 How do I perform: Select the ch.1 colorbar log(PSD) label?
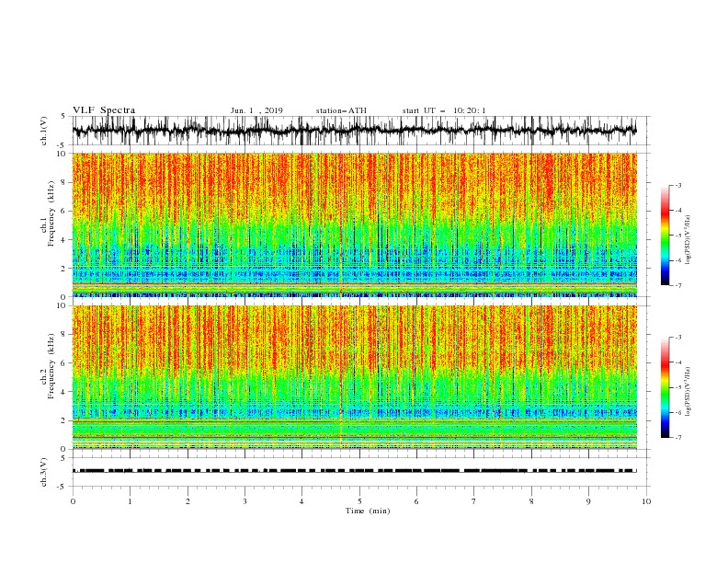(688, 240)
